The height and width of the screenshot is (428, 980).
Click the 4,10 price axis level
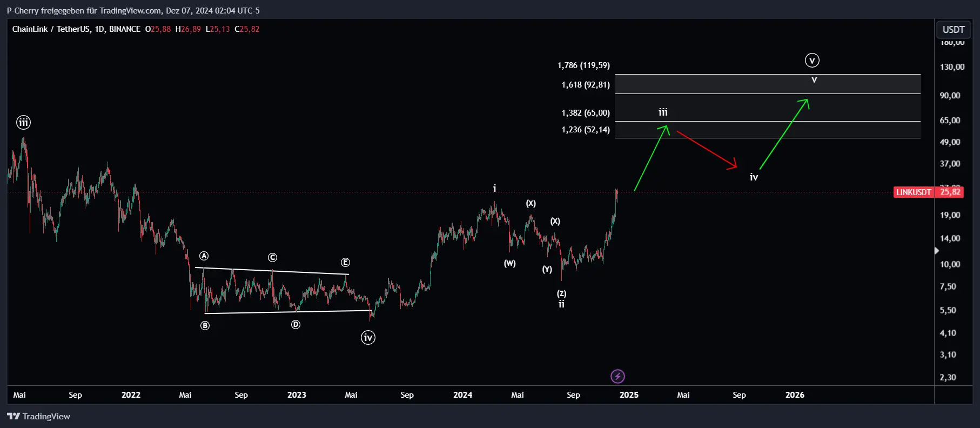click(x=948, y=333)
